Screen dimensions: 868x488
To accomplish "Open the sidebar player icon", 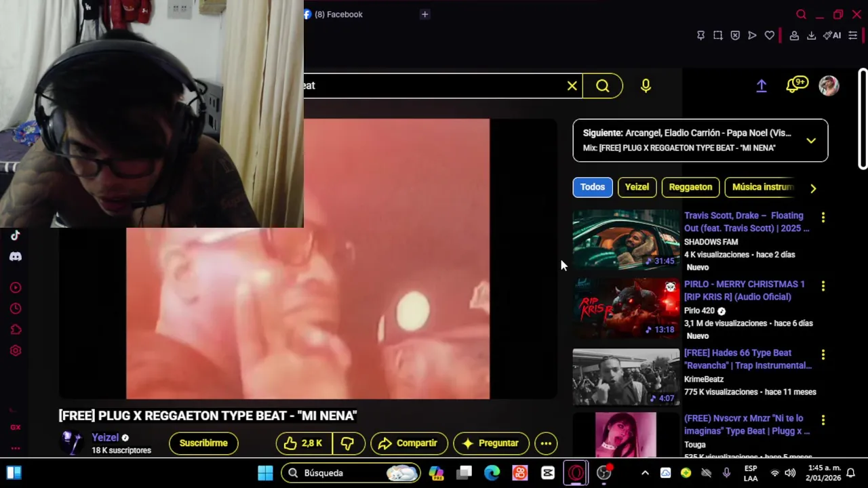I will 16,287.
